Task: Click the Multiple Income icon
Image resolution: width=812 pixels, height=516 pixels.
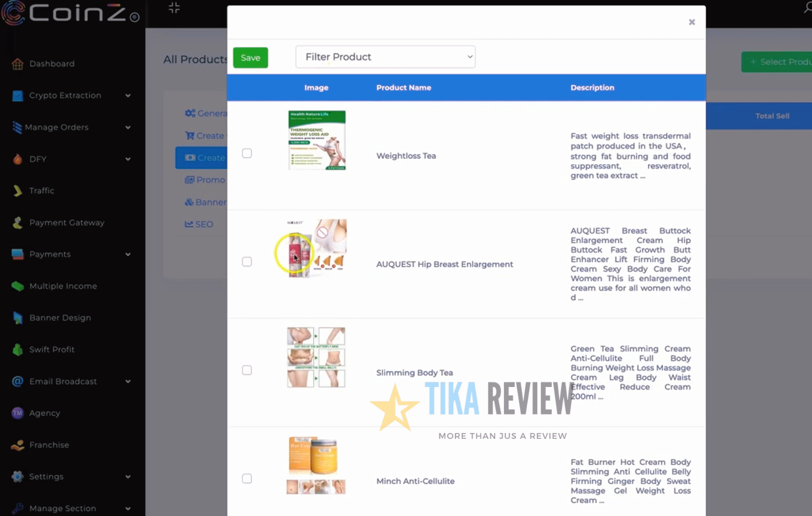Action: pyautogui.click(x=17, y=286)
